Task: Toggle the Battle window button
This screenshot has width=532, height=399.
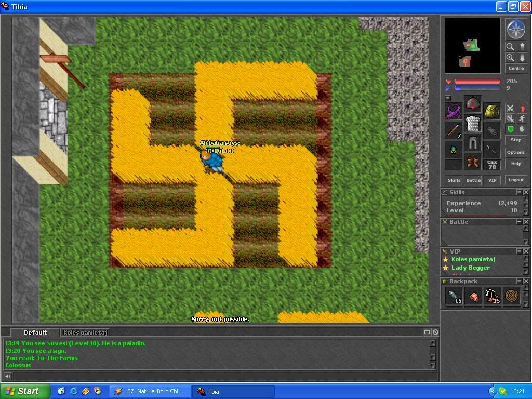Action: tap(473, 180)
